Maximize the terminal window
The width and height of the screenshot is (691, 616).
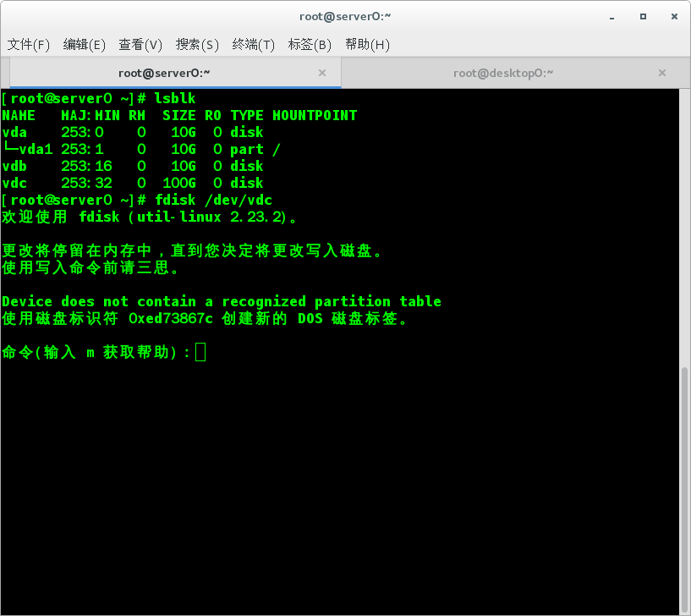(x=643, y=17)
